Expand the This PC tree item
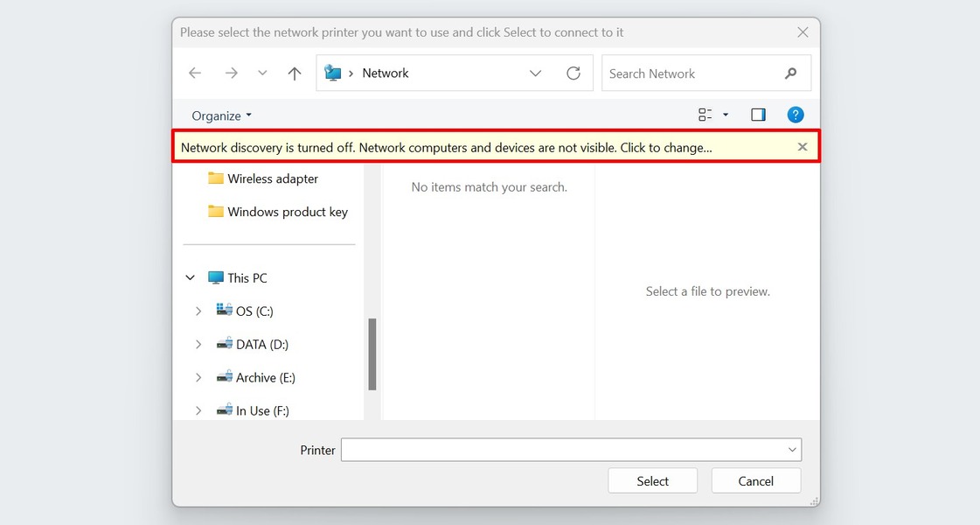The width and height of the screenshot is (980, 525). 190,277
